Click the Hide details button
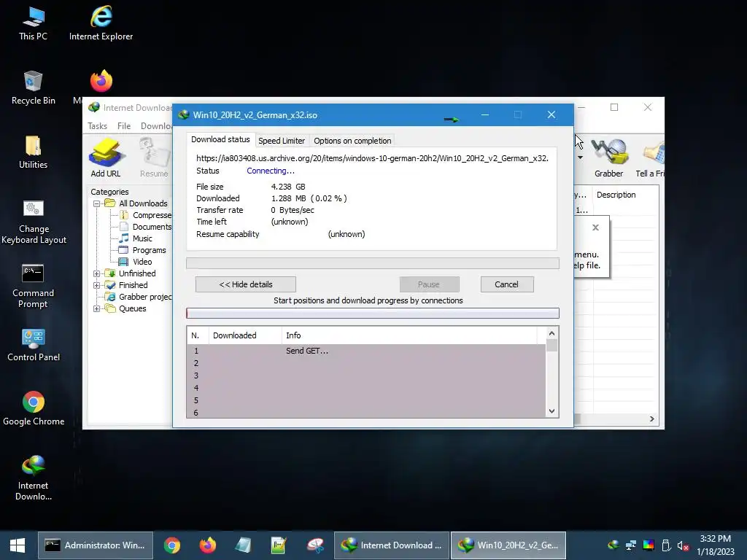This screenshot has width=747, height=560. [245, 284]
